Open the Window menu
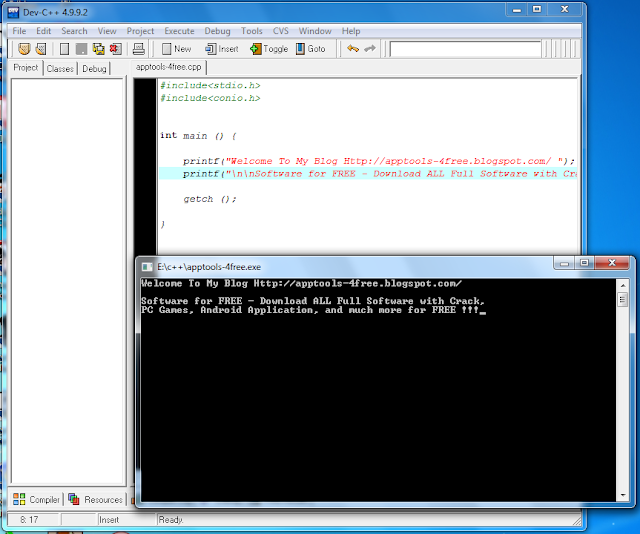This screenshot has height=534, width=640. pos(315,31)
